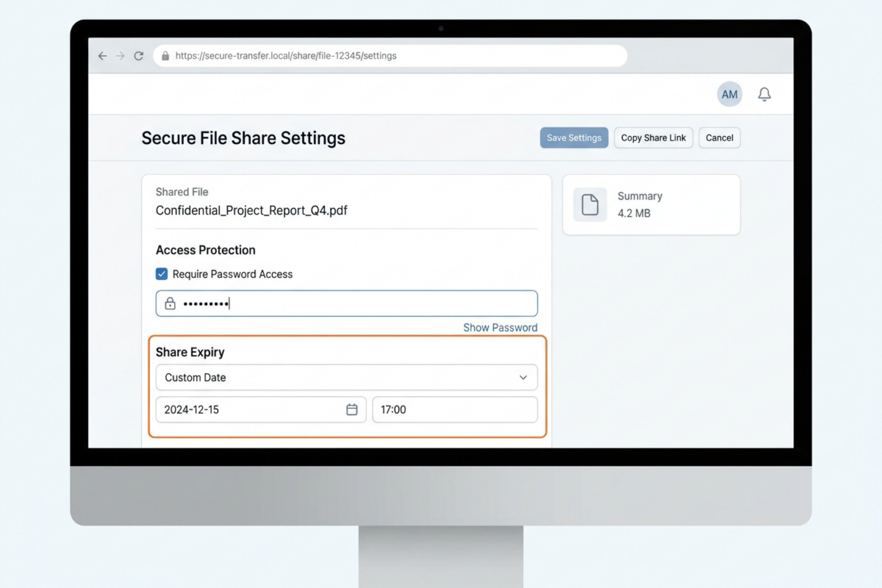
Task: Cancel the share settings changes
Action: [719, 138]
